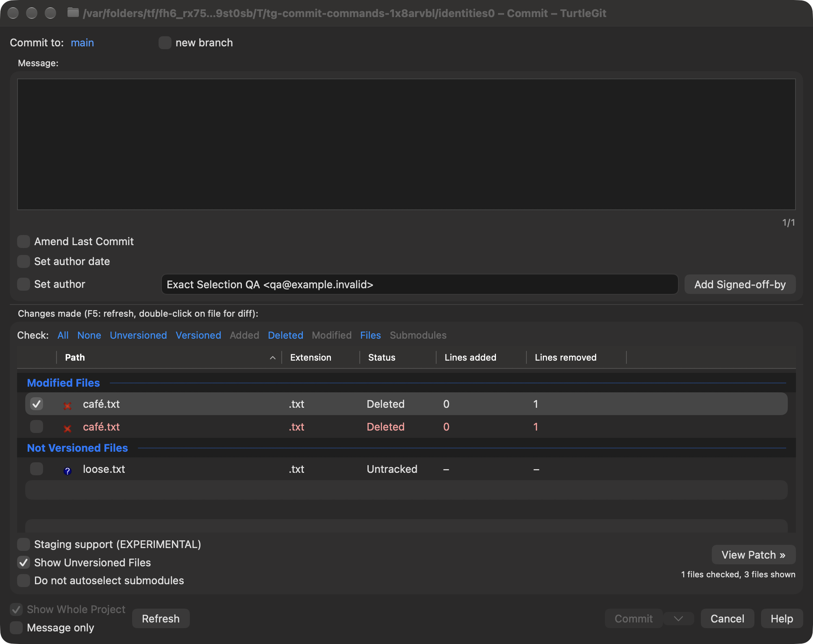Toggle the Set author checkbox
Image resolution: width=813 pixels, height=644 pixels.
[24, 284]
